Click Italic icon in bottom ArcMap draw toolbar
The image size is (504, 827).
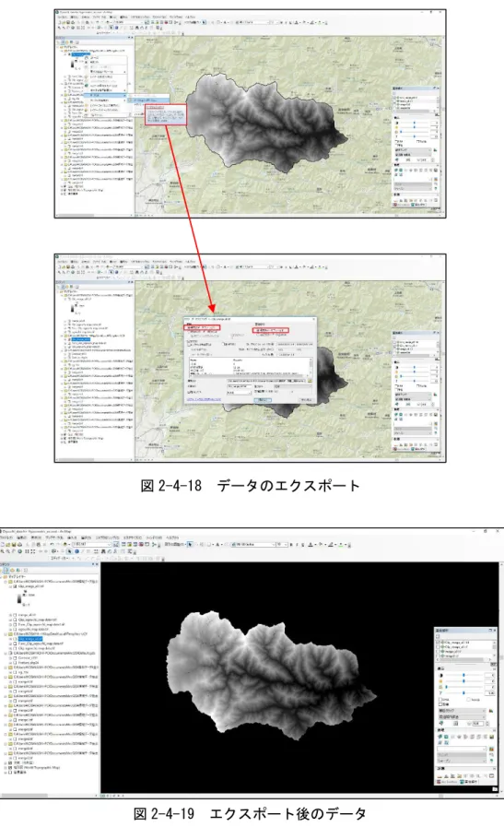[297, 544]
